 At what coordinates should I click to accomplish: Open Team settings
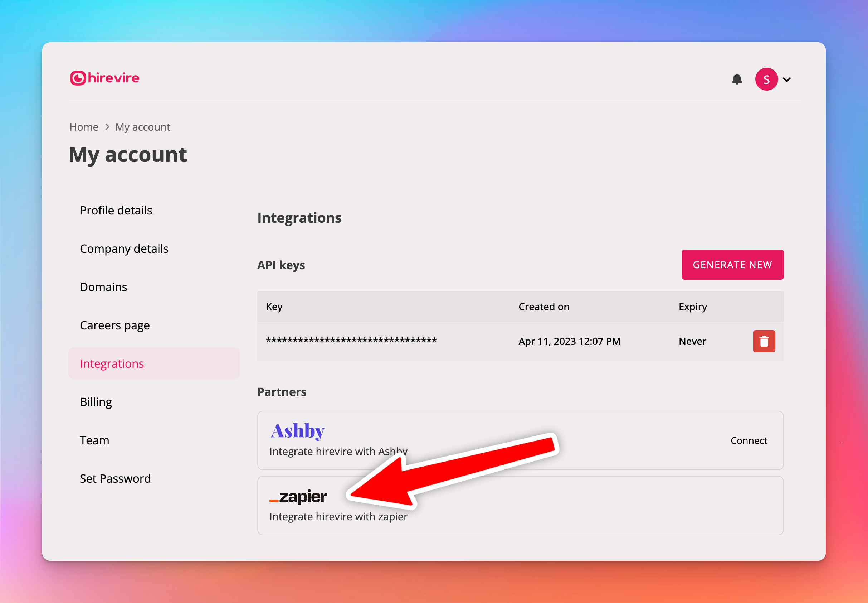94,440
